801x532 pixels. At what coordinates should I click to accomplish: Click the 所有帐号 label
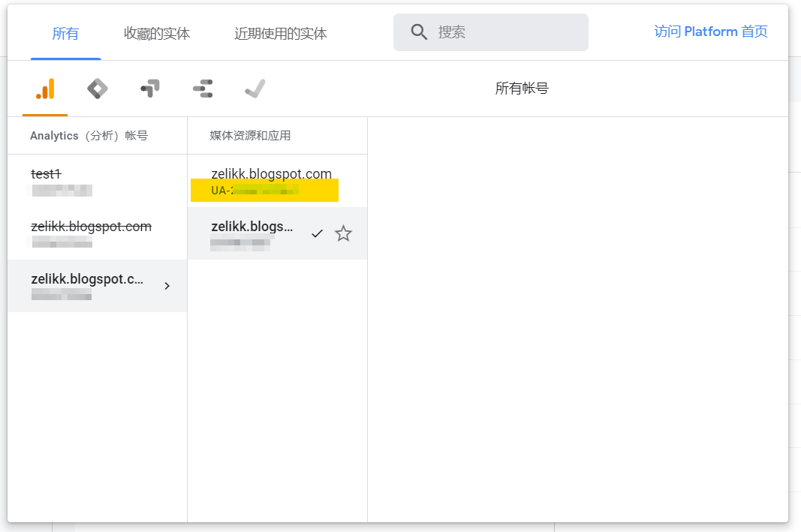pyautogui.click(x=522, y=89)
